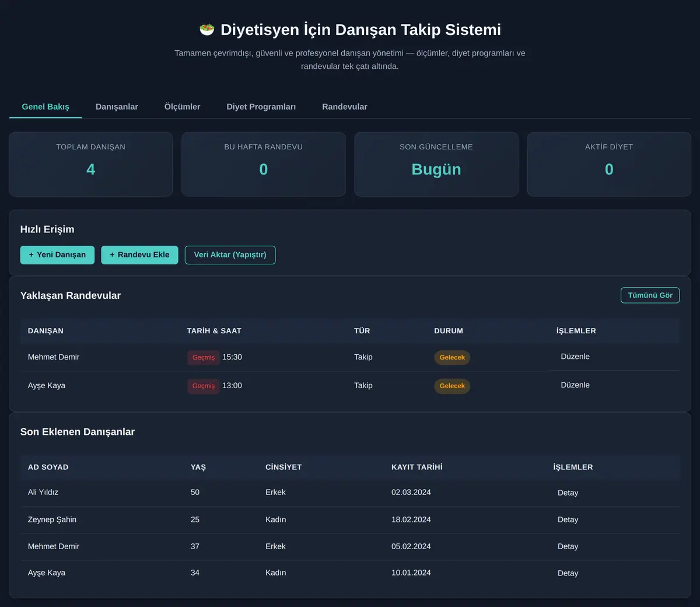Click the Geçmiş badge beside 13:00

pos(204,386)
